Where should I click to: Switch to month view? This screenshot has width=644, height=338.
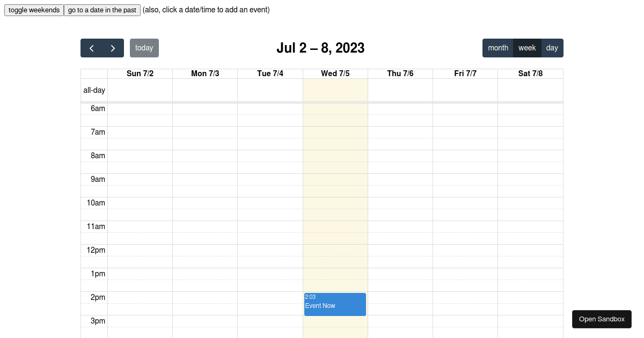[x=497, y=48]
